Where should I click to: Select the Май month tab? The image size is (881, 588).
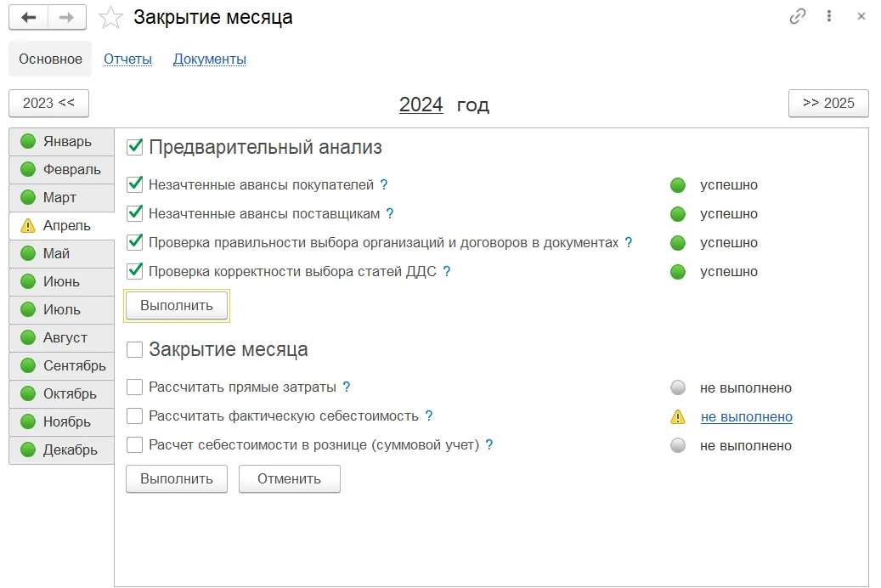[x=62, y=254]
